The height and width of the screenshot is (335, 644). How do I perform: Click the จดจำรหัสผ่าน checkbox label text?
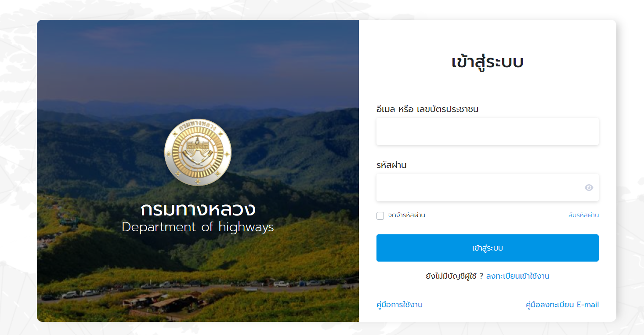406,215
